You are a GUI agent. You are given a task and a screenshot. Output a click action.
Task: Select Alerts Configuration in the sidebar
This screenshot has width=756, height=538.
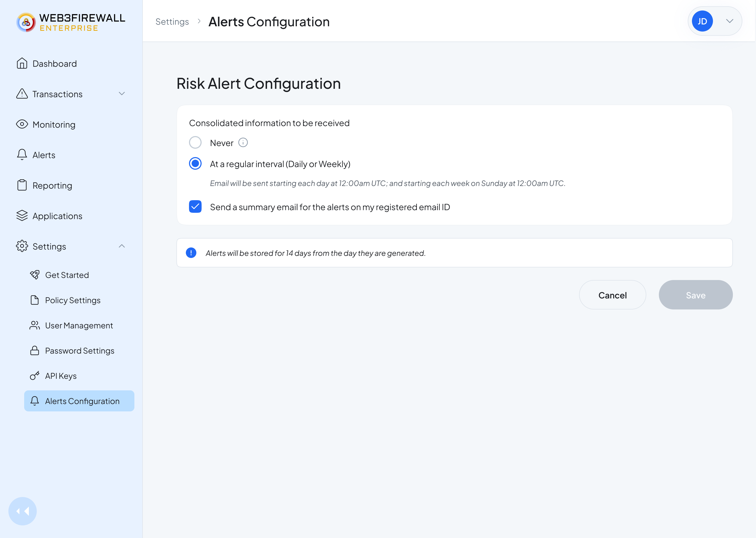79,401
